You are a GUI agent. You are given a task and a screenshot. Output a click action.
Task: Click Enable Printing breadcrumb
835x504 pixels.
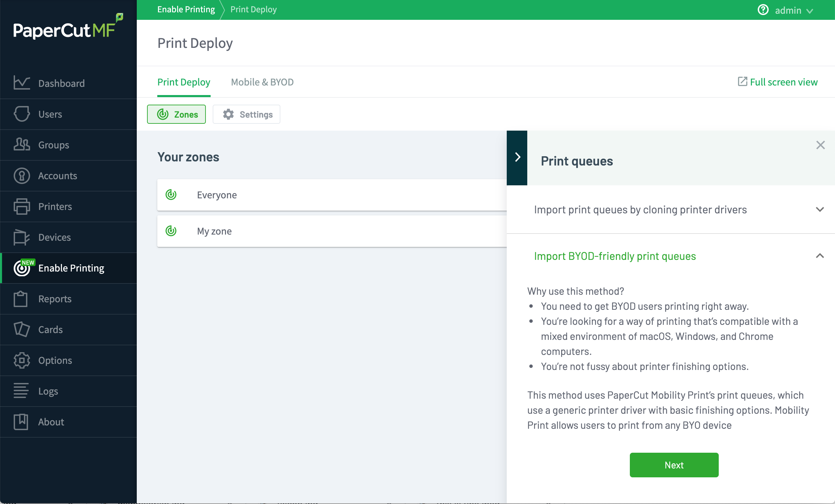(x=186, y=9)
